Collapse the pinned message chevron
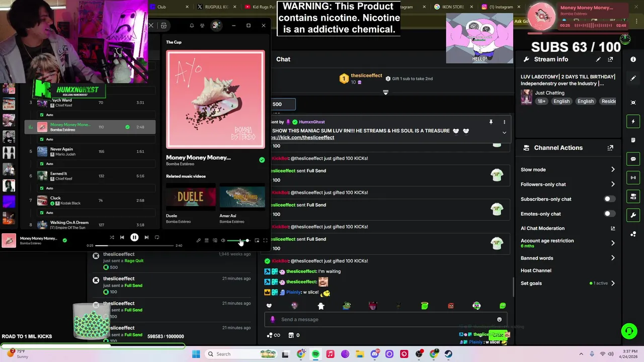Screen dimensions: 644x362 coord(504,133)
